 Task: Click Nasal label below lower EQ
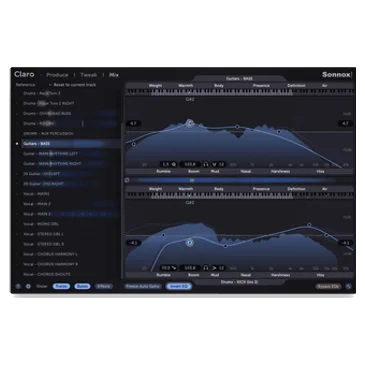(246, 275)
